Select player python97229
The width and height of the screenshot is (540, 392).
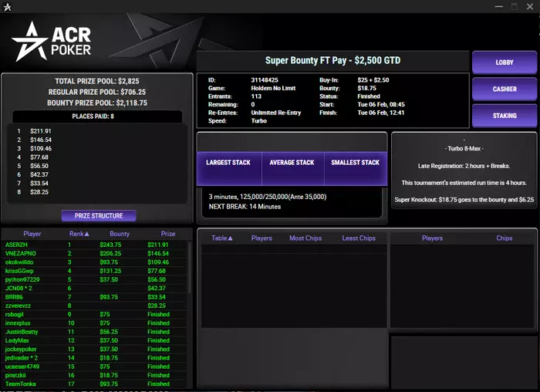(x=94, y=279)
